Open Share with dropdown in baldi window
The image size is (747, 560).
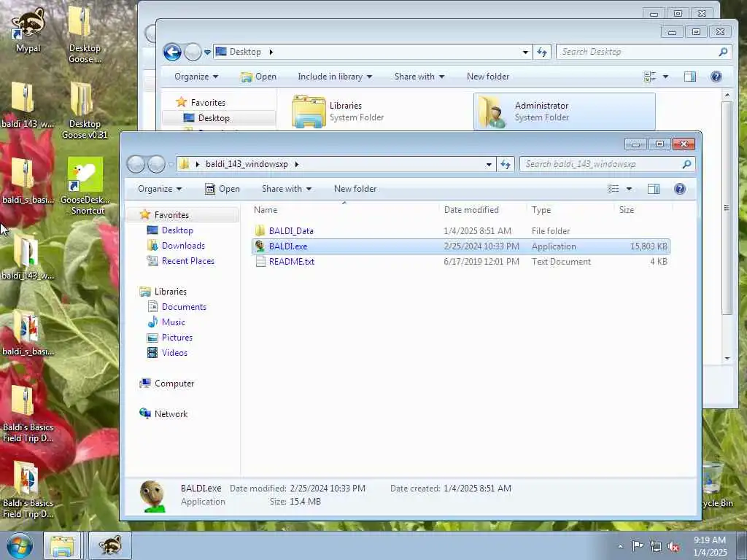tap(286, 189)
